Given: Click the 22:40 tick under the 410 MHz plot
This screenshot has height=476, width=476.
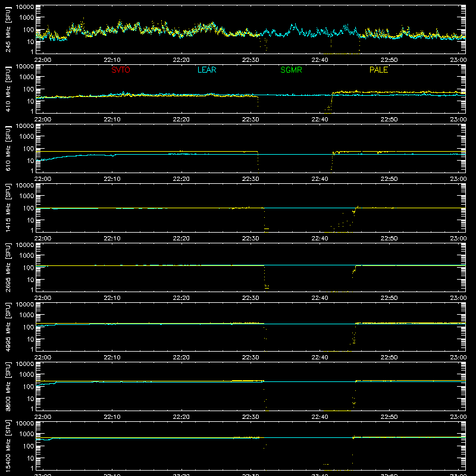Looking at the screenshot, I should tap(320, 120).
